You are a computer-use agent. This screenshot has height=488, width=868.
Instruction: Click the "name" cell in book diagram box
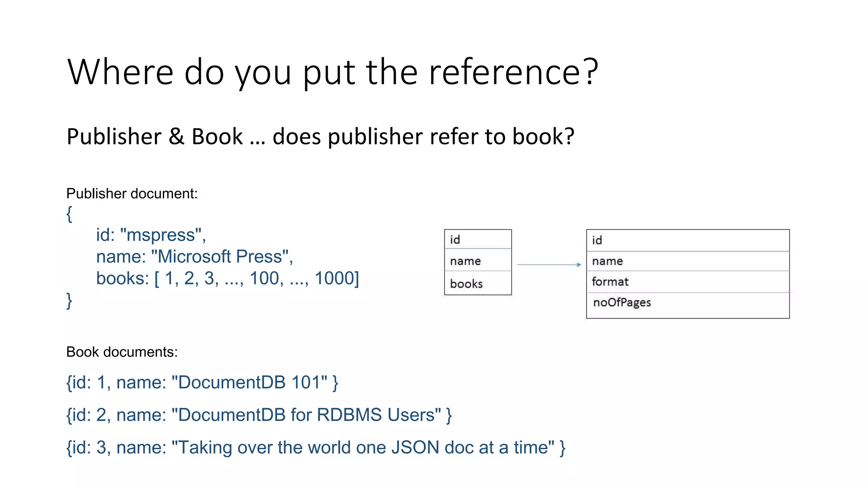click(x=687, y=261)
